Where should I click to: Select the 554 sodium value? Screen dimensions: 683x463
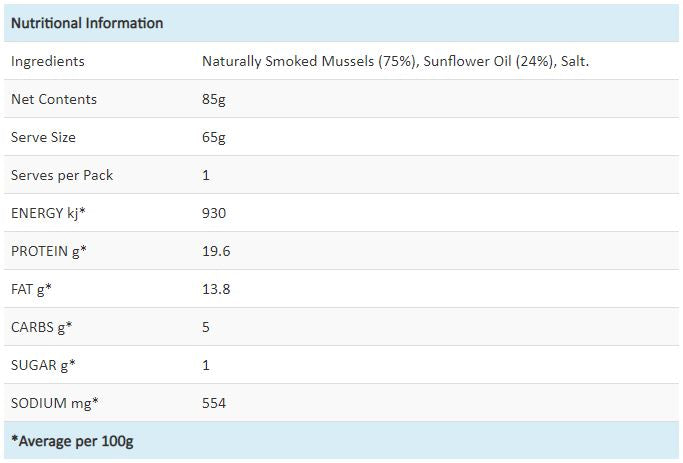[x=214, y=403]
